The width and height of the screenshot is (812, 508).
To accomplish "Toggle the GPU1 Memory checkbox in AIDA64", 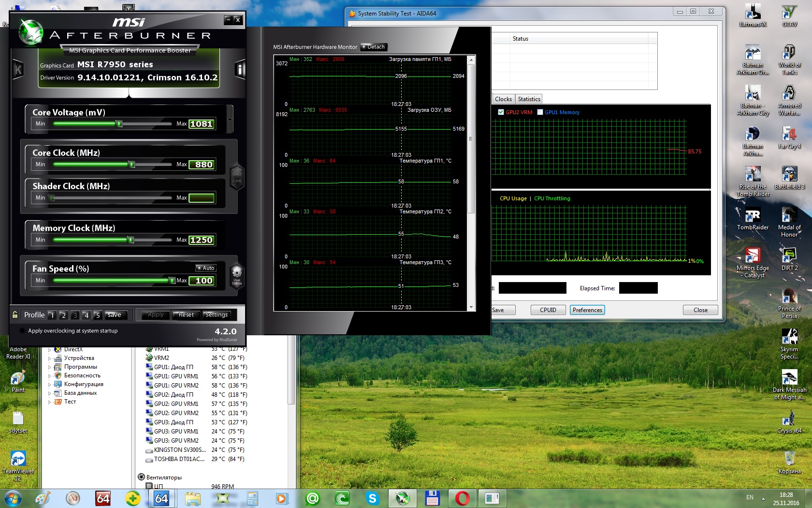I will click(x=540, y=112).
